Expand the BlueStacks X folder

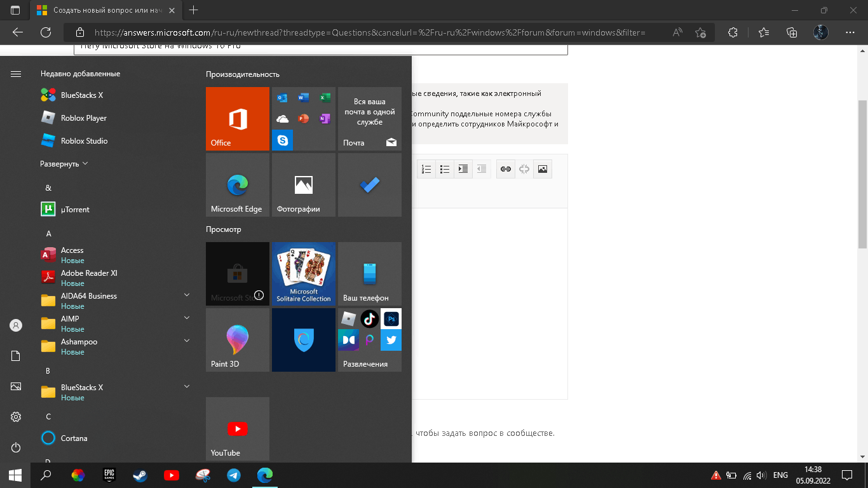tap(187, 386)
